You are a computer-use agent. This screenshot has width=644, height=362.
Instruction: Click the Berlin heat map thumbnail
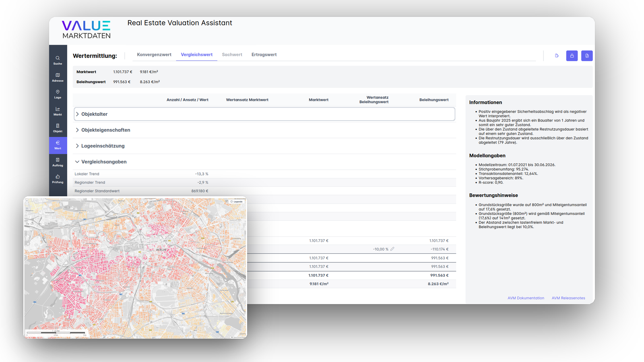(135, 267)
